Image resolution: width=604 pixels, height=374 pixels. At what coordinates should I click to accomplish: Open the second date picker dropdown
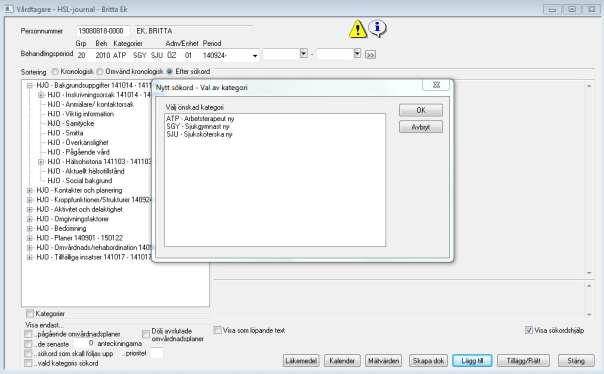[357, 54]
